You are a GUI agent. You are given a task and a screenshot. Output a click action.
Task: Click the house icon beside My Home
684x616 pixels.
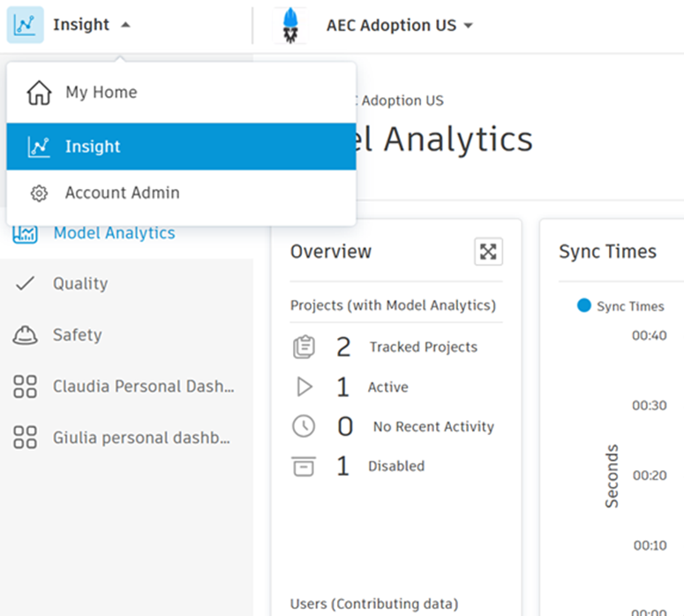[39, 93]
